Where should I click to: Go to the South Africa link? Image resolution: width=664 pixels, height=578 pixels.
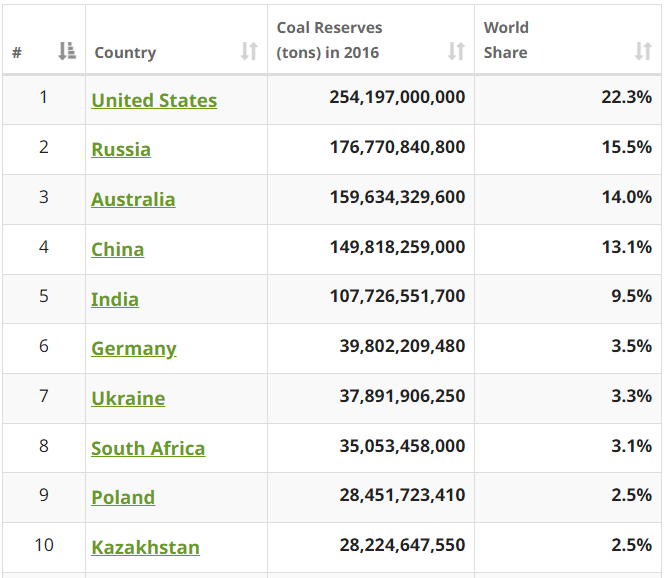pos(148,448)
